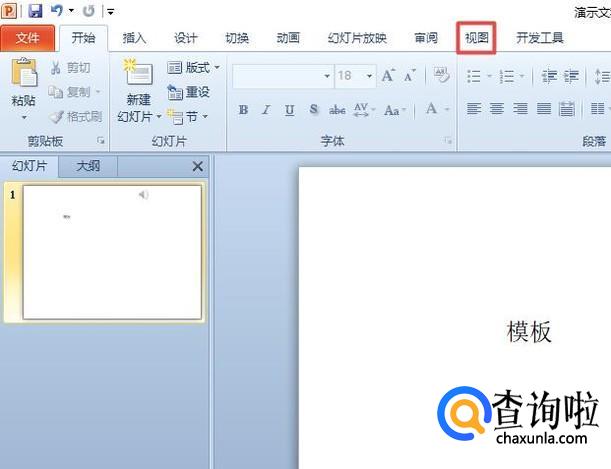Switch to the 设计 ribbon tab
Screen dimensions: 611x469
click(186, 38)
